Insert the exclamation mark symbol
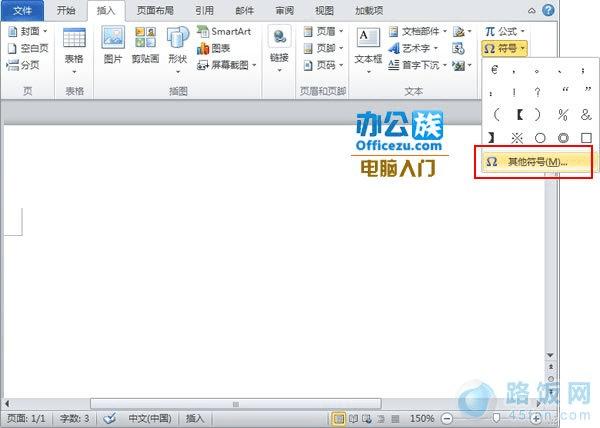The width and height of the screenshot is (600, 428). point(514,92)
